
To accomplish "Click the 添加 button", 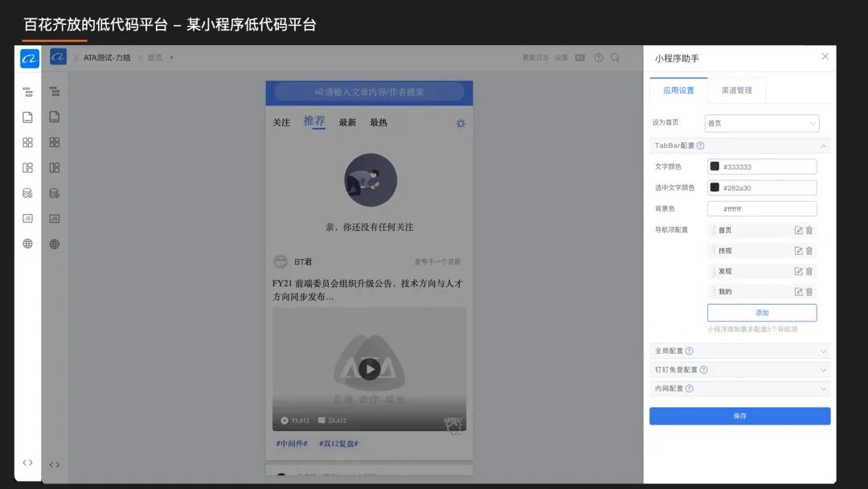I will pos(762,313).
